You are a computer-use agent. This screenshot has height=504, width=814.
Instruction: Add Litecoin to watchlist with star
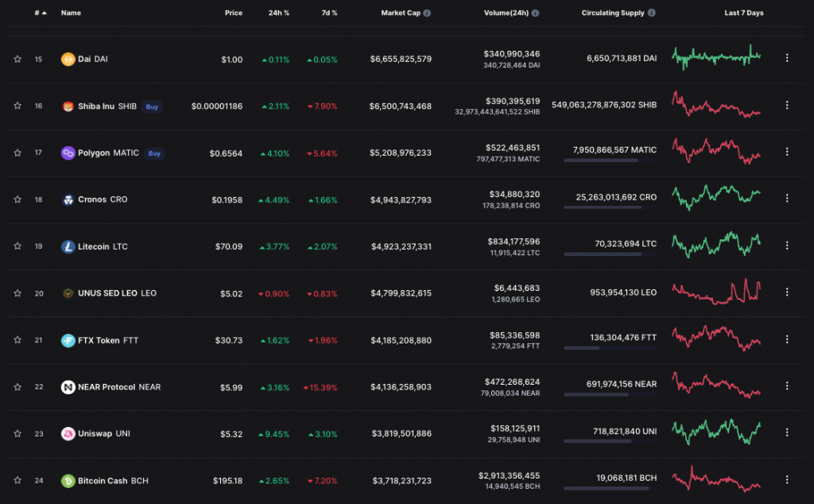click(x=17, y=246)
